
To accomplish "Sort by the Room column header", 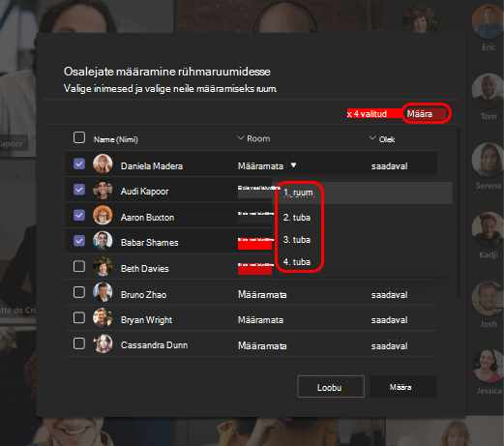I will click(x=254, y=138).
